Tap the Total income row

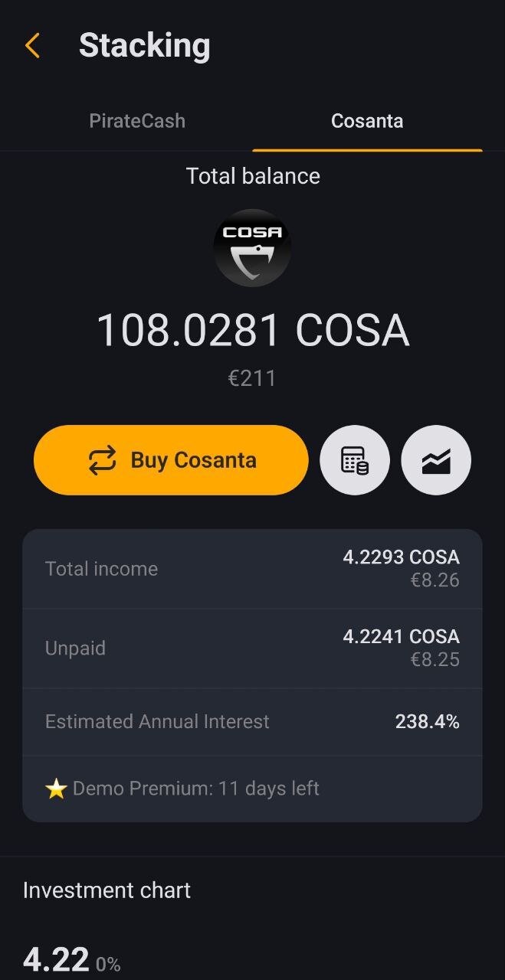point(252,569)
